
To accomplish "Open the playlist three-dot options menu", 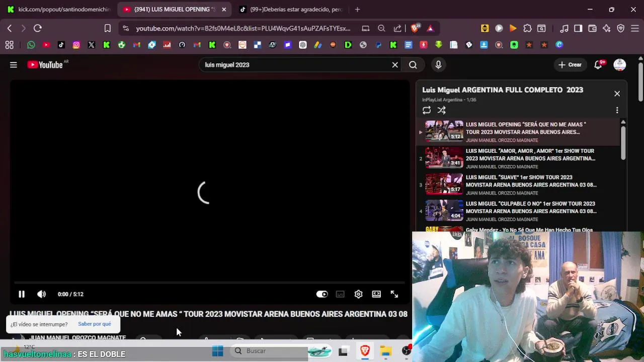I will (617, 110).
